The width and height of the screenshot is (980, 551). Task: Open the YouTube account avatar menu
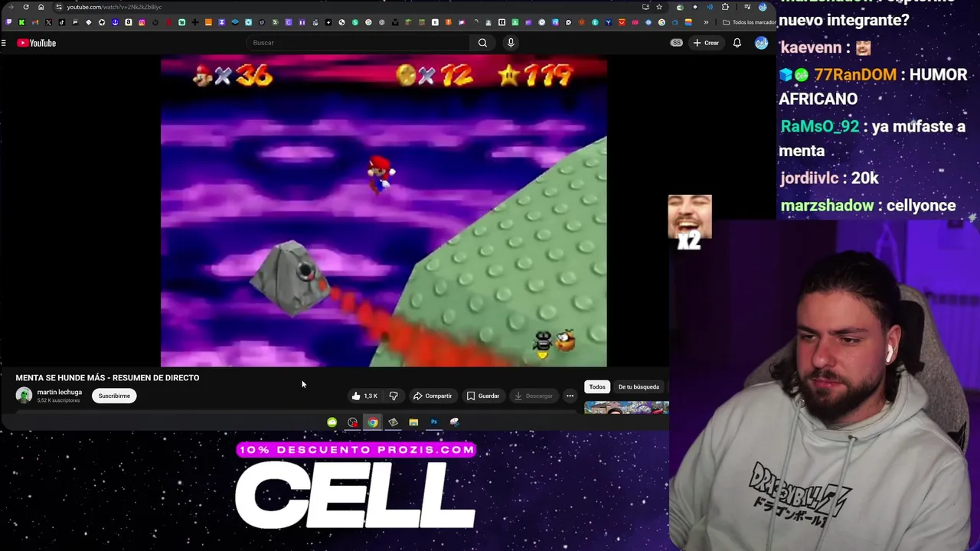click(x=761, y=43)
